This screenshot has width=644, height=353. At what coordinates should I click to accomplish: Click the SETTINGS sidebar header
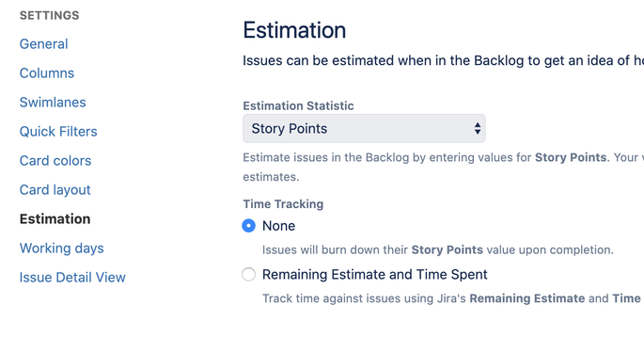pyautogui.click(x=49, y=16)
